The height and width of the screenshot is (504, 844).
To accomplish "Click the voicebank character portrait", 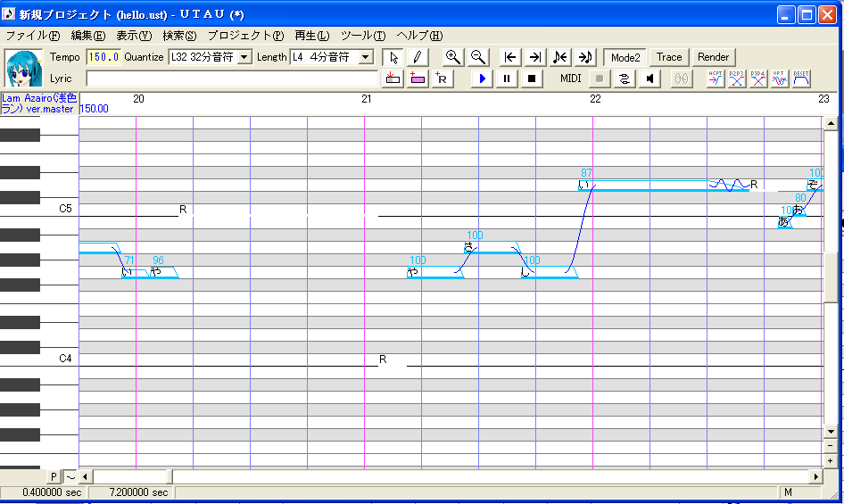I will tap(23, 69).
